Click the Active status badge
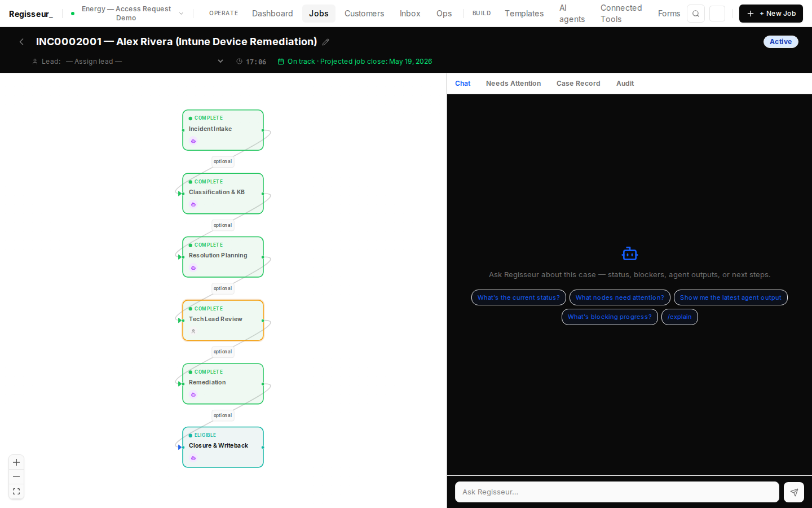The image size is (812, 508). [781, 42]
